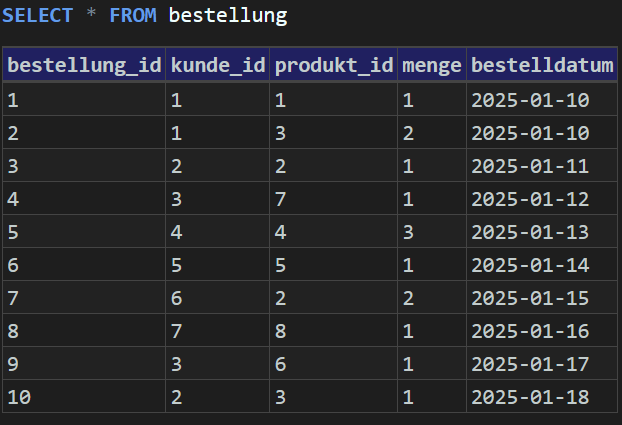Click kunde_id 6 in the 2025-01-15 row

(217, 298)
